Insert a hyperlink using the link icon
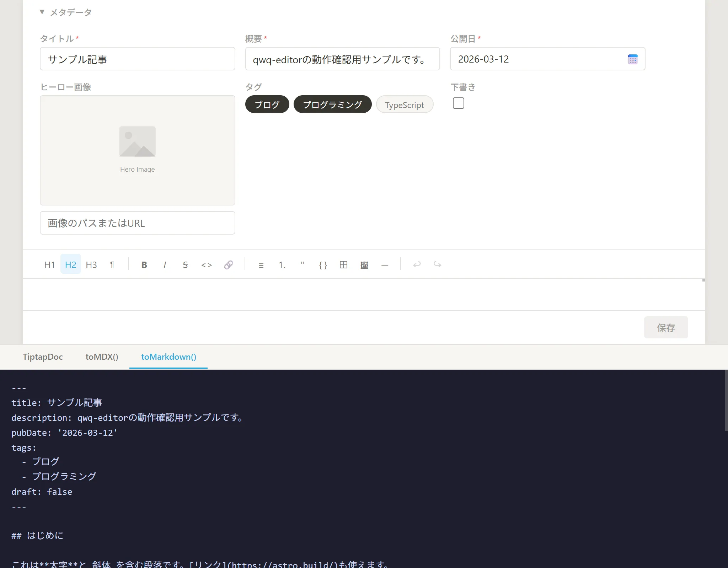The image size is (728, 568). coord(229,264)
